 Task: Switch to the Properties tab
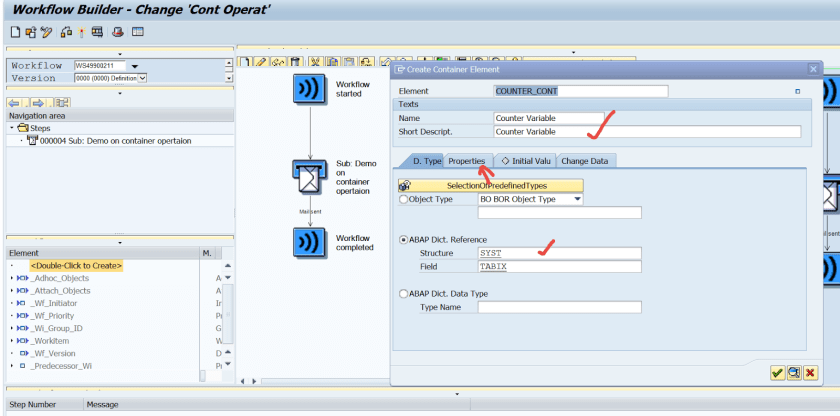point(467,161)
